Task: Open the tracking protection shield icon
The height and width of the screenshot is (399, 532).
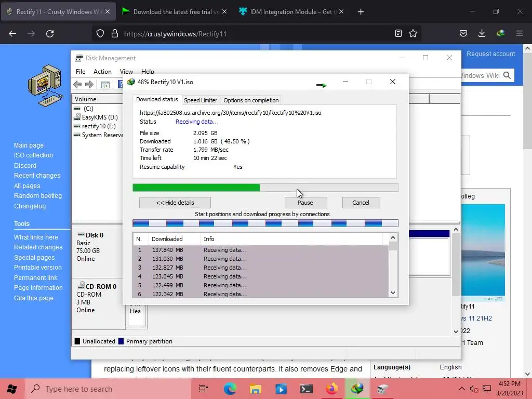Action: click(x=100, y=34)
